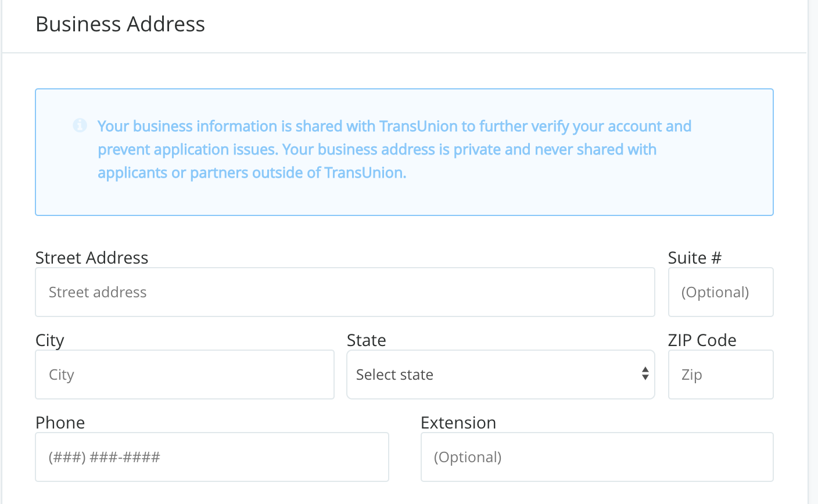The image size is (818, 504).
Task: Click the Extension label text
Action: [x=458, y=423]
